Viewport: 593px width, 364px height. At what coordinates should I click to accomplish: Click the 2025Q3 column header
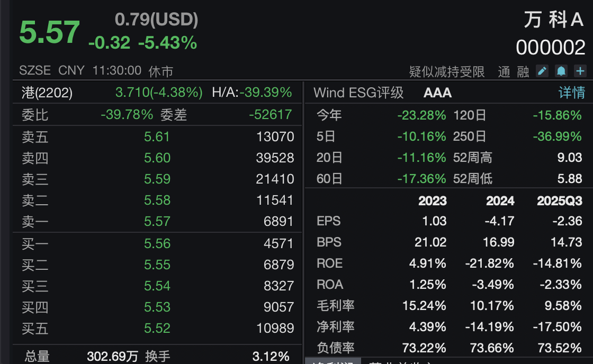[x=559, y=201]
